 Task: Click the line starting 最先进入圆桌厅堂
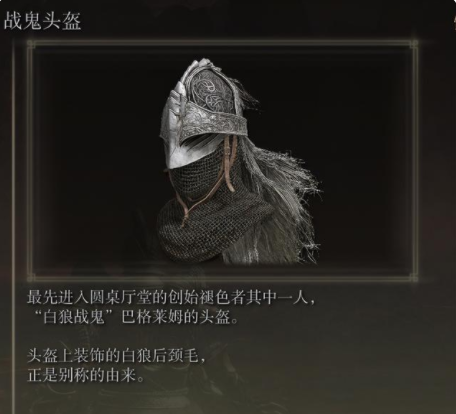click(x=171, y=298)
